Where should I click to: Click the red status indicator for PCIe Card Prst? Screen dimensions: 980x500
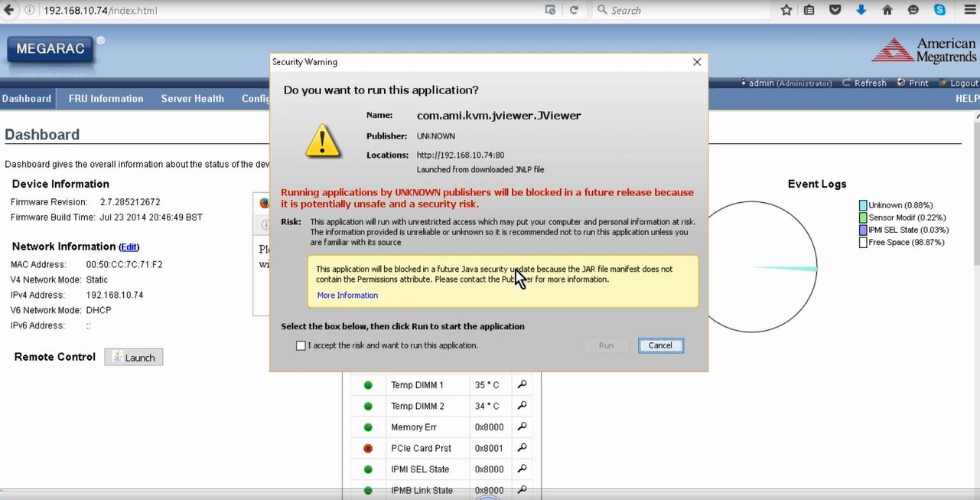point(368,448)
